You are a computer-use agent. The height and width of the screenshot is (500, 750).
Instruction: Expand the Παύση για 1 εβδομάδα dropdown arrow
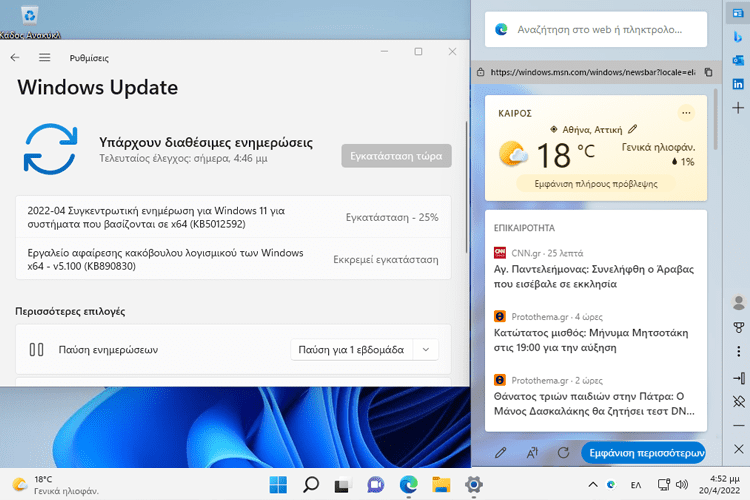(x=426, y=350)
